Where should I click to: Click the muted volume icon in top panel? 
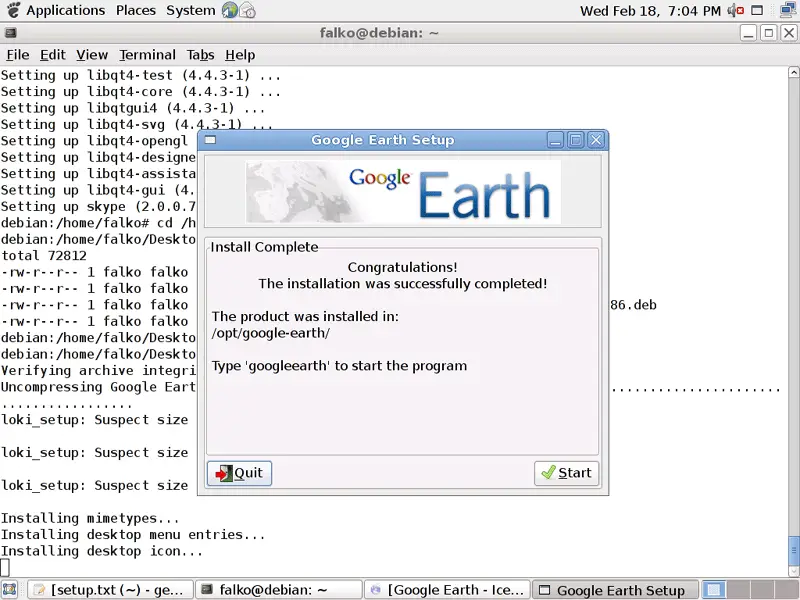coord(735,10)
